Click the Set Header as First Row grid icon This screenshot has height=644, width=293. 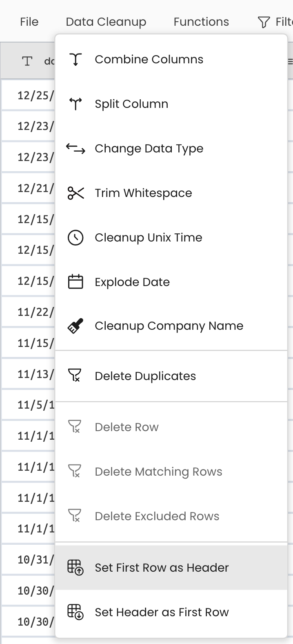click(x=75, y=612)
